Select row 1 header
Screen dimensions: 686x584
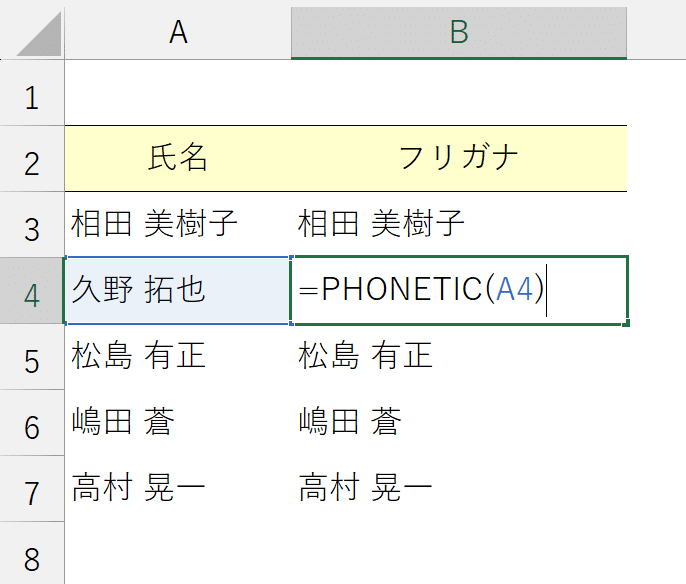pyautogui.click(x=32, y=93)
